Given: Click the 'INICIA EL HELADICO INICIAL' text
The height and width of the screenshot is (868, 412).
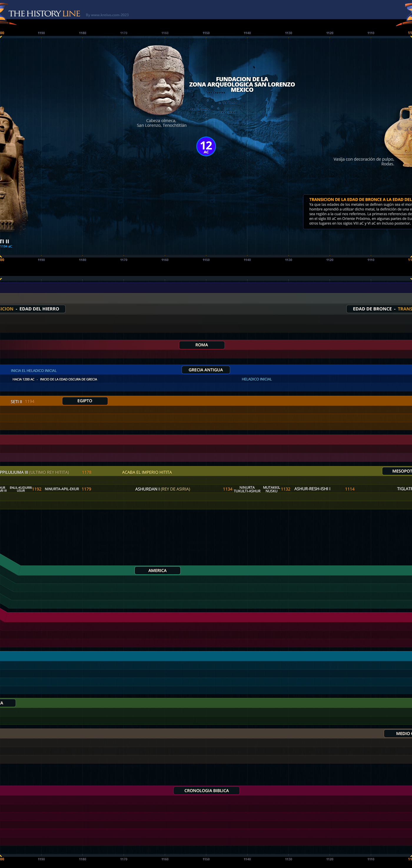Looking at the screenshot, I should tap(34, 371).
